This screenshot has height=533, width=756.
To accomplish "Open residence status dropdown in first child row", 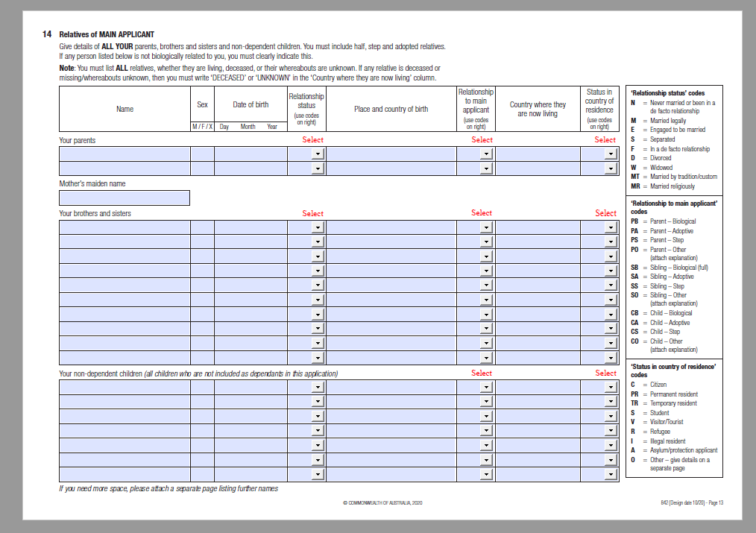I will tap(611, 387).
